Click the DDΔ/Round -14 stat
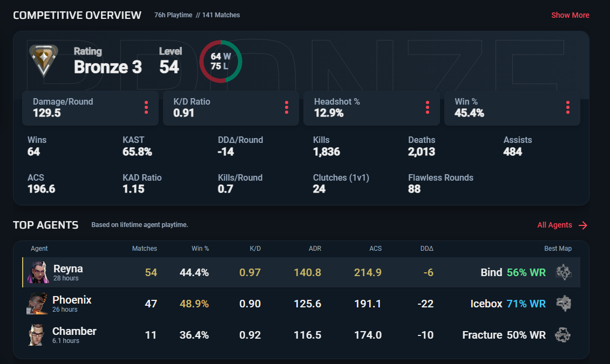The height and width of the screenshot is (364, 610). coord(240,146)
